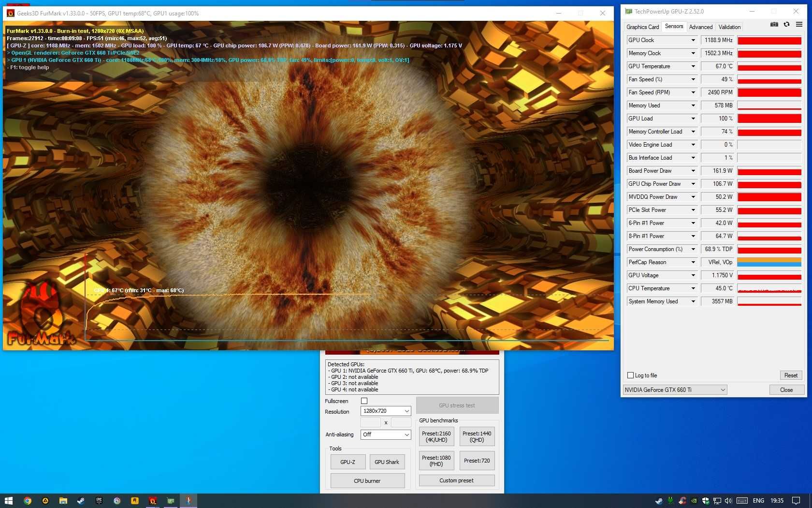Click the 1188.9 MHz GPU Clock value

(x=718, y=40)
